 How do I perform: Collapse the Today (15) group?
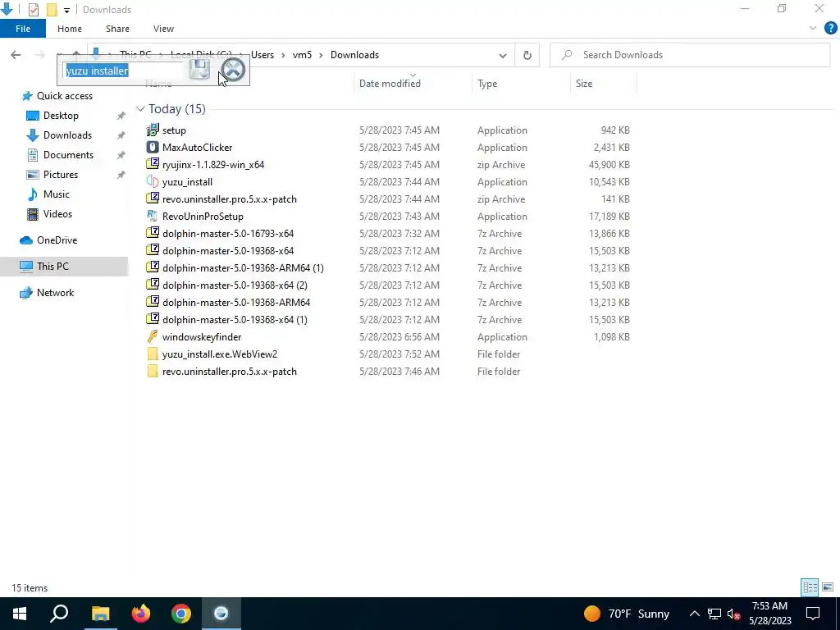(x=140, y=109)
